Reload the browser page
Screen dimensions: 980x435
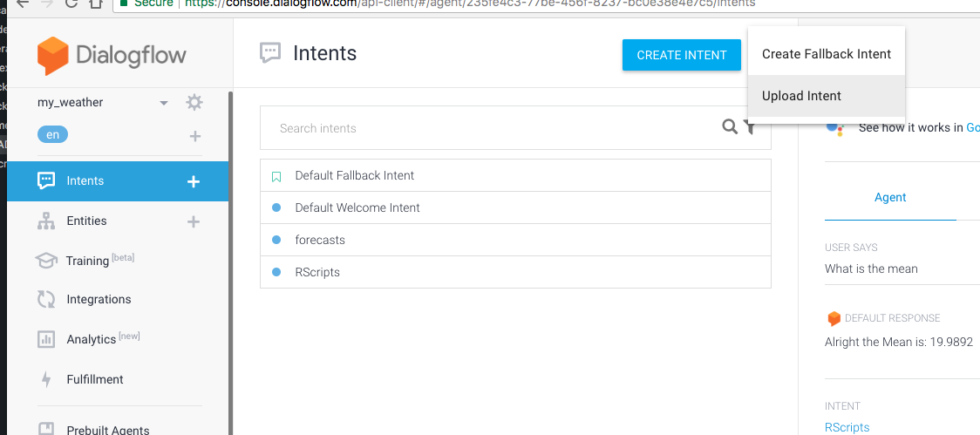[71, 3]
